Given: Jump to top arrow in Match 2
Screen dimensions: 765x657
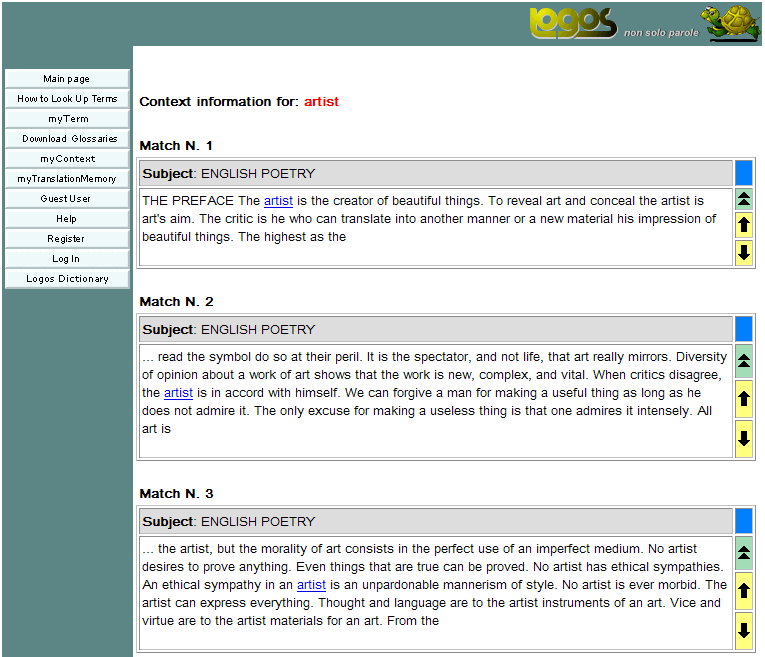Looking at the screenshot, I should [x=744, y=361].
